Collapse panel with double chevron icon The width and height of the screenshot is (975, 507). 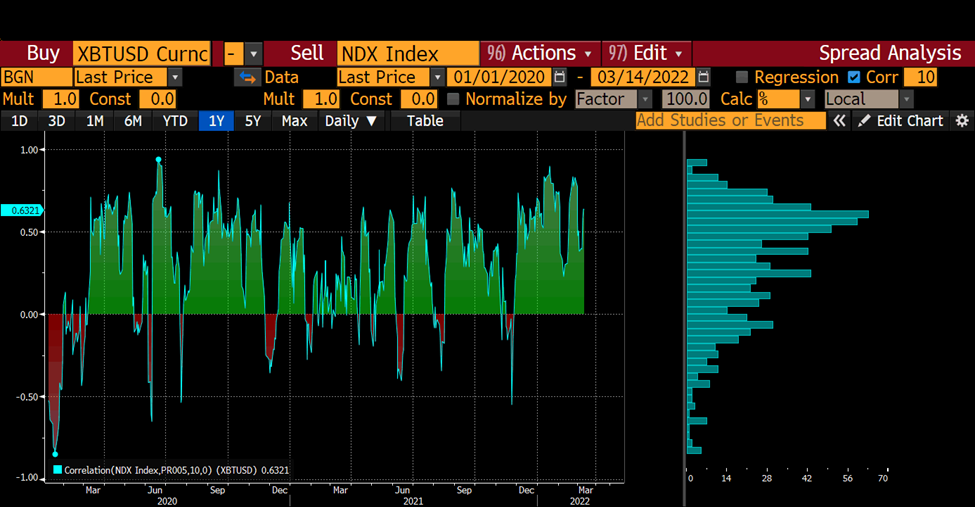click(x=840, y=121)
